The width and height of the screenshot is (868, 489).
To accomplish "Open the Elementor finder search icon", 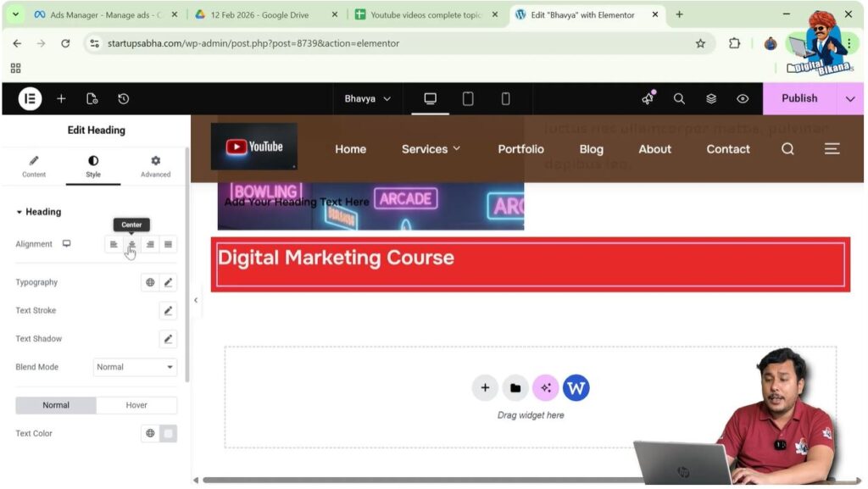I will tap(679, 98).
